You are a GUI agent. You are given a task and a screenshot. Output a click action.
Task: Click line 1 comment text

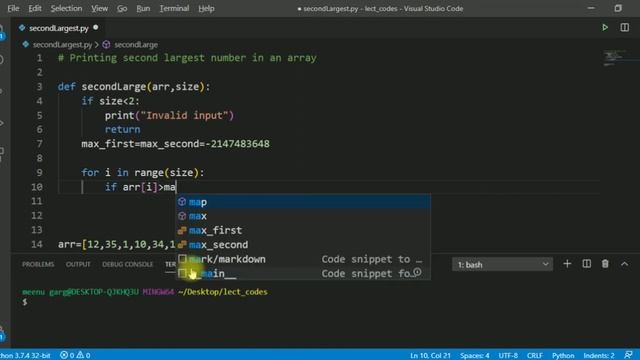pyautogui.click(x=187, y=58)
